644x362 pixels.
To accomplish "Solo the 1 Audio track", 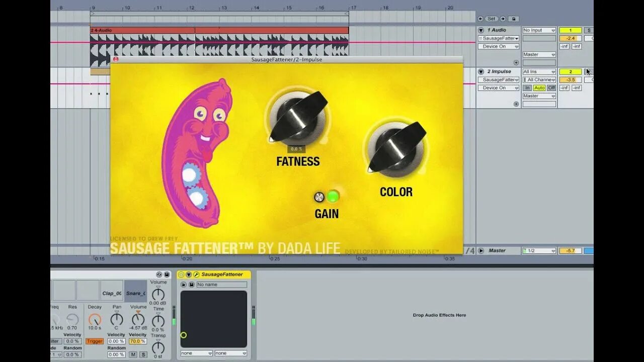I will point(589,30).
